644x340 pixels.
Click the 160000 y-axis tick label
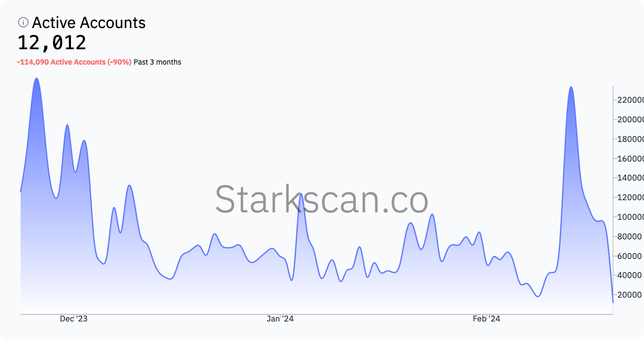630,159
